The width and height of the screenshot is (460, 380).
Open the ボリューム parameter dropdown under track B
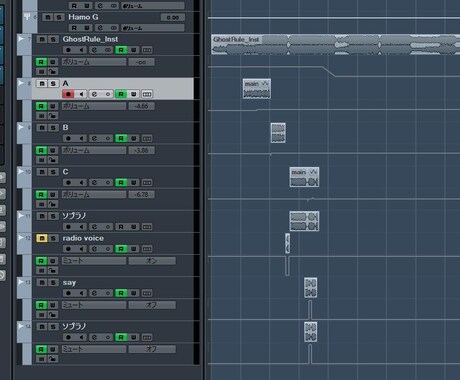(94, 150)
